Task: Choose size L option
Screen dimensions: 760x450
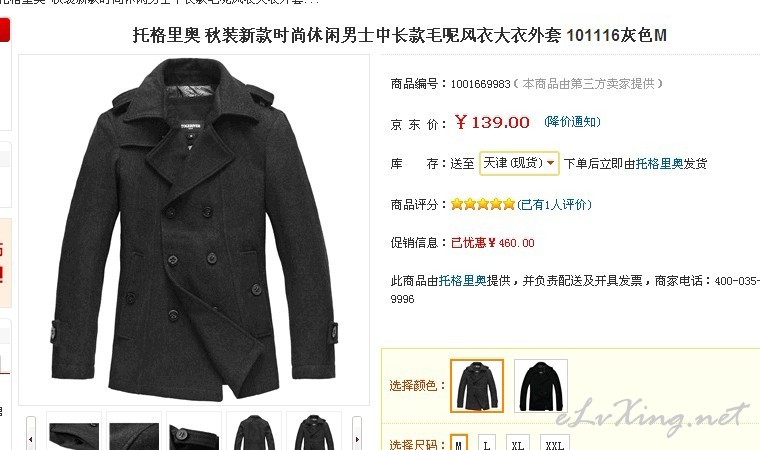Action: 487,443
